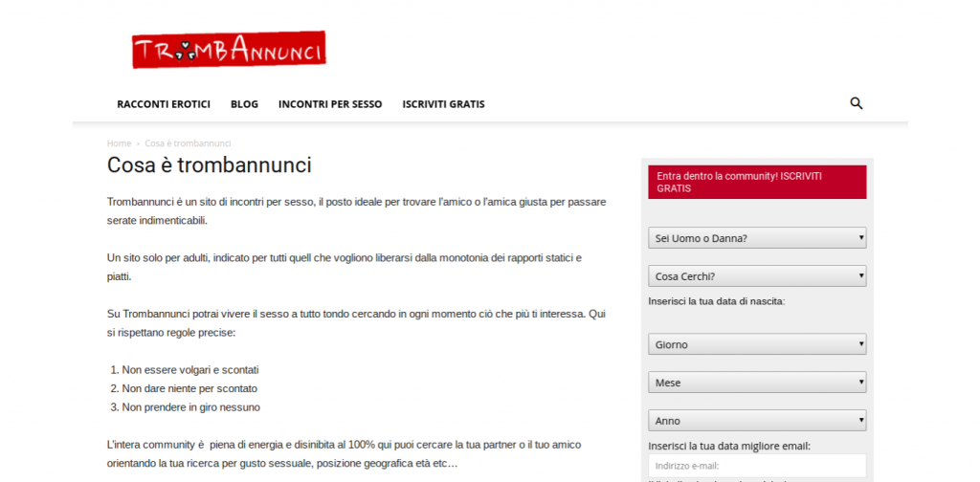This screenshot has width=980, height=482.
Task: Open the search magnifier icon
Action: click(857, 103)
